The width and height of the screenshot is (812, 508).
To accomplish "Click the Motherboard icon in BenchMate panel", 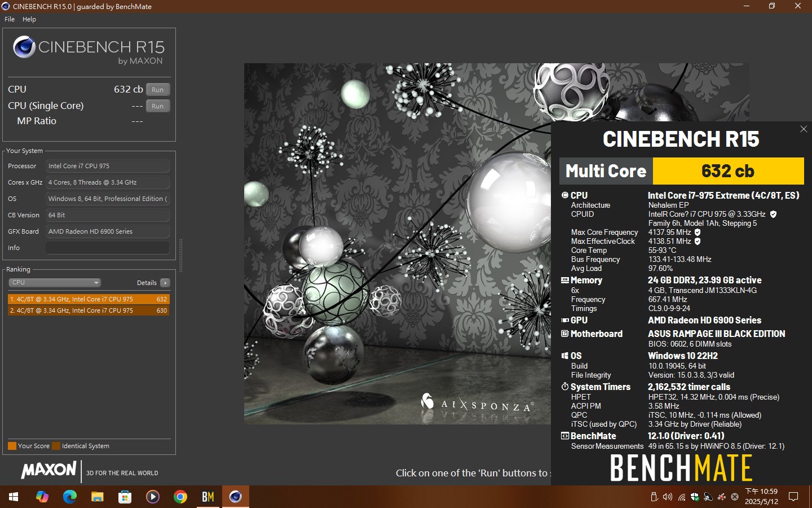I will point(565,334).
